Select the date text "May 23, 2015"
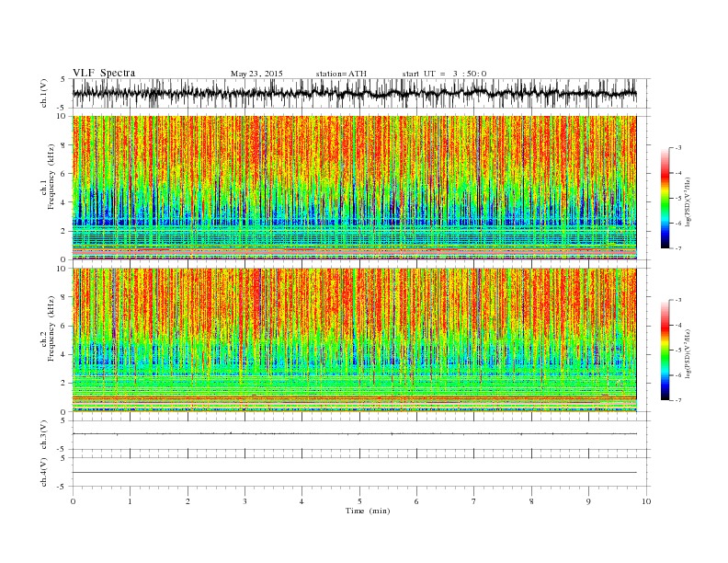Image resolution: width=728 pixels, height=563 pixels. click(x=256, y=74)
